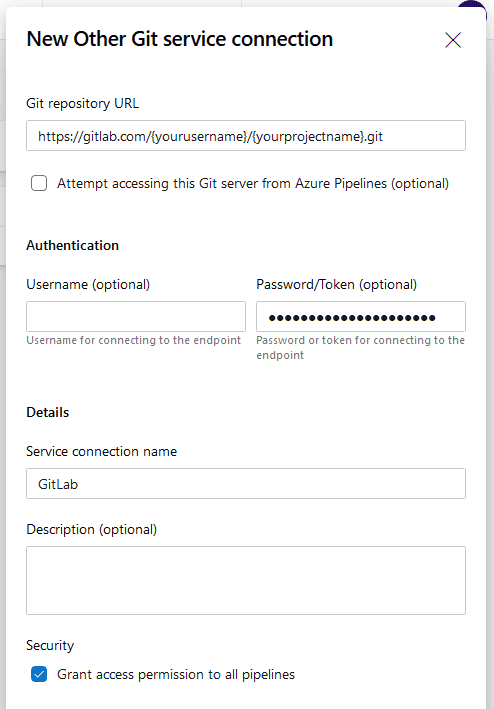Click the Grant access permission to all pipelines label

click(x=176, y=674)
